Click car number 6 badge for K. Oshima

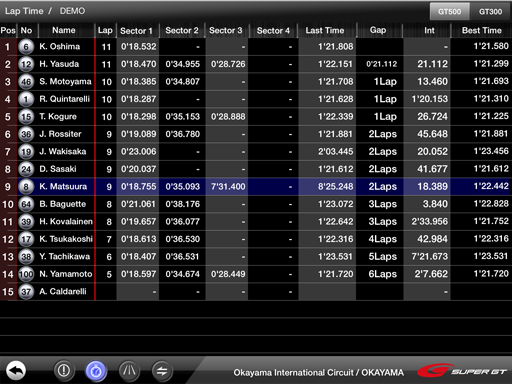click(26, 47)
